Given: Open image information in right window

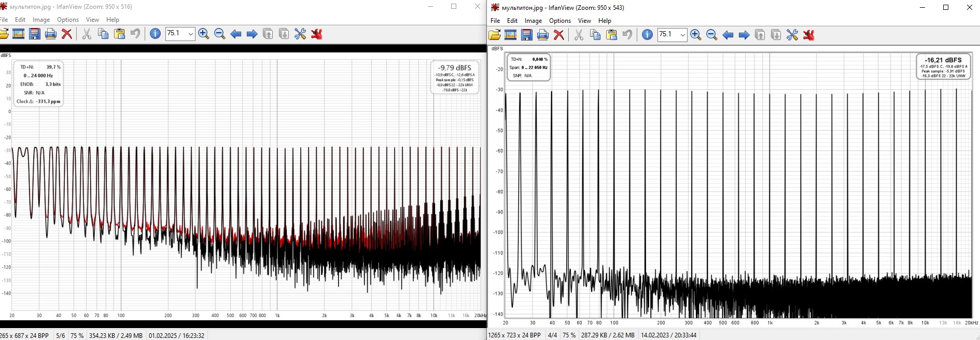Looking at the screenshot, I should (647, 35).
